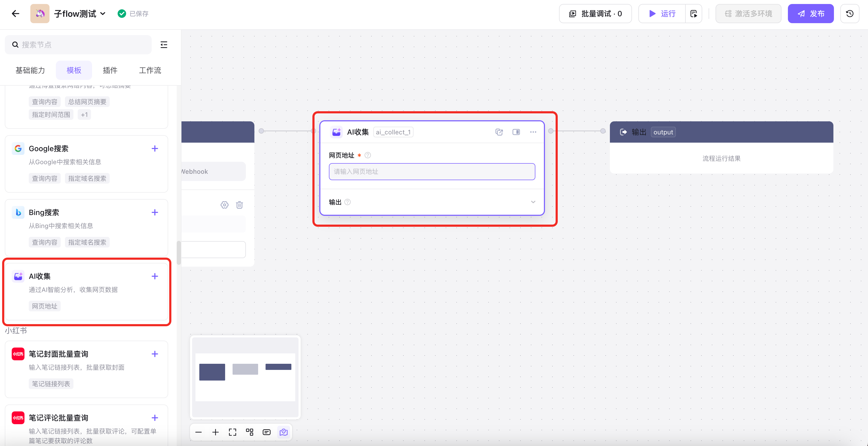This screenshot has width=868, height=446.
Task: Click 网页地址 tag under AI收集 card
Action: tap(44, 306)
